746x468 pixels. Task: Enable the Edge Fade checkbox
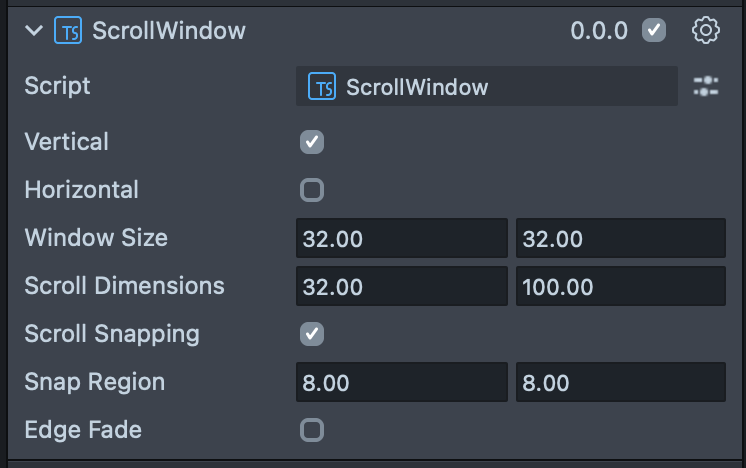(312, 430)
